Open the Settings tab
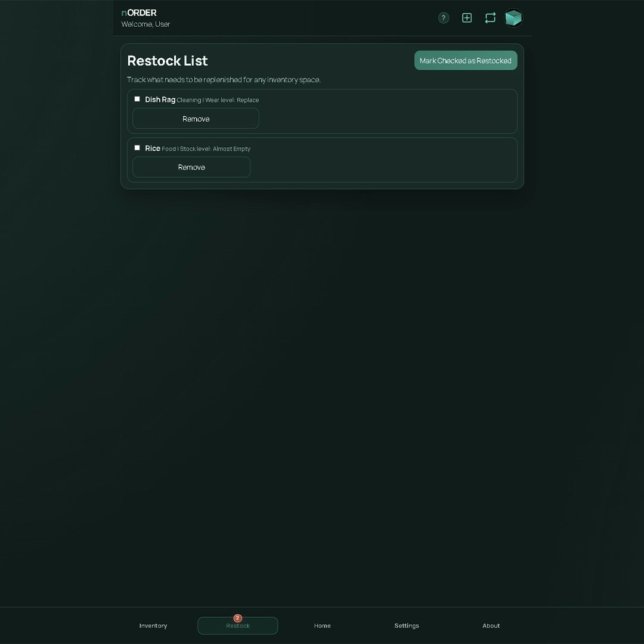This screenshot has width=644, height=644. pos(407,626)
